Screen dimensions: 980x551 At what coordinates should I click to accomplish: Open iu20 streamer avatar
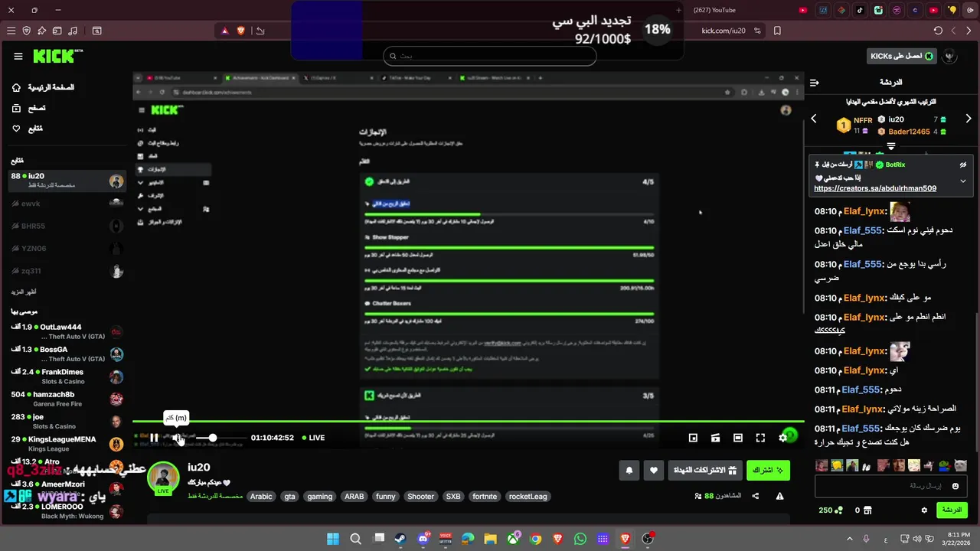[163, 477]
